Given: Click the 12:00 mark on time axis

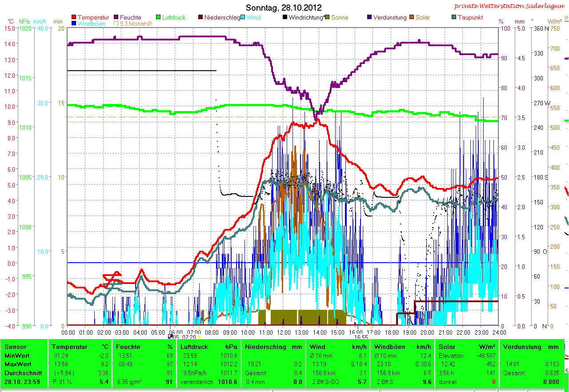Looking at the screenshot, I should [284, 332].
